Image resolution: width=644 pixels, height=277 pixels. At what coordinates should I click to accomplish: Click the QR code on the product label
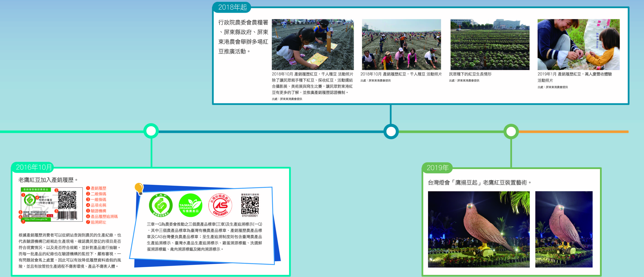tap(67, 200)
